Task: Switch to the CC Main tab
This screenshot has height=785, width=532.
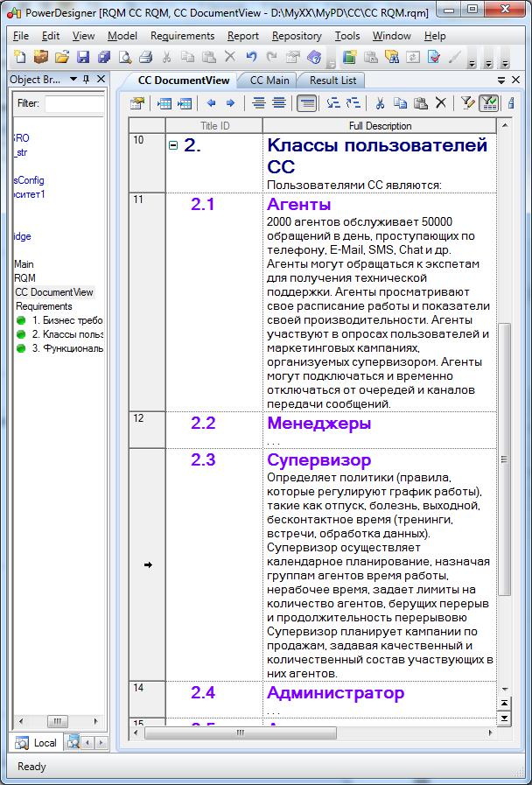Action: pyautogui.click(x=269, y=81)
